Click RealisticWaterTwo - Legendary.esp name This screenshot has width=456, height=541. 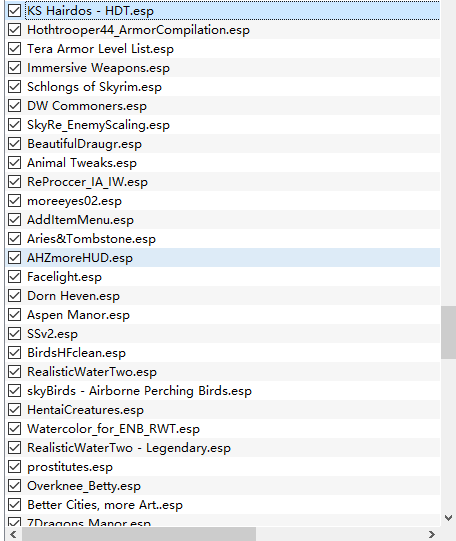coord(129,448)
